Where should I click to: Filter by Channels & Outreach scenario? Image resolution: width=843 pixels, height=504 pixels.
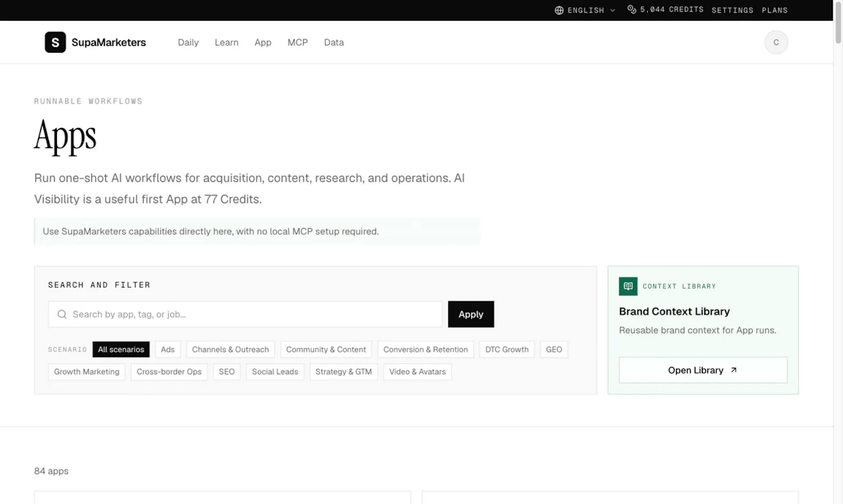pos(230,350)
